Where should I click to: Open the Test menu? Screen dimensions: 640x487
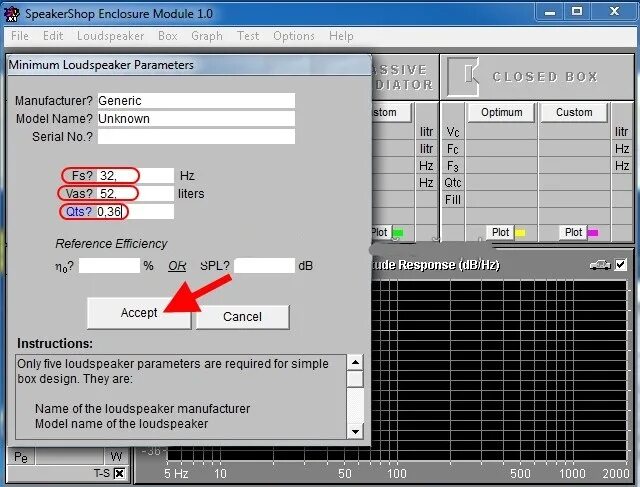tap(248, 36)
